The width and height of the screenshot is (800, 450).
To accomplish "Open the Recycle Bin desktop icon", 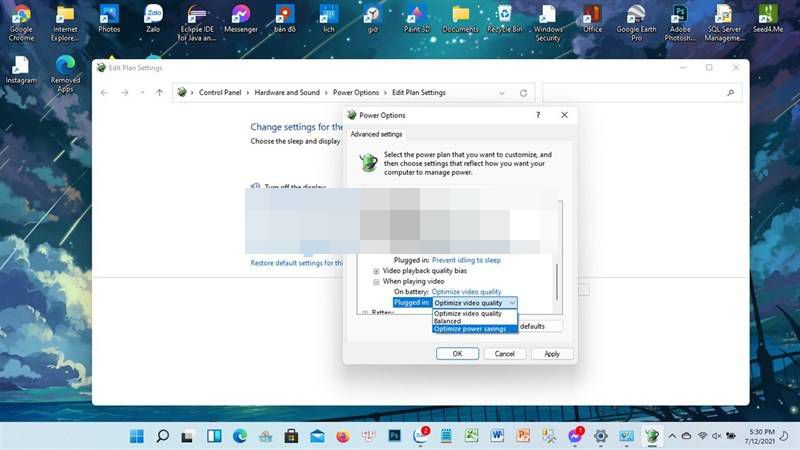I will click(x=504, y=17).
